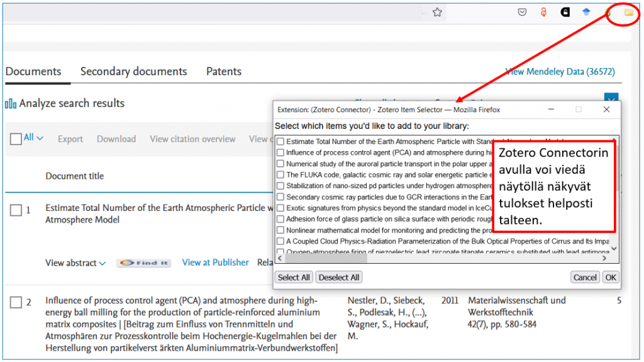Switch to the Secondary documents tab

pyautogui.click(x=133, y=71)
